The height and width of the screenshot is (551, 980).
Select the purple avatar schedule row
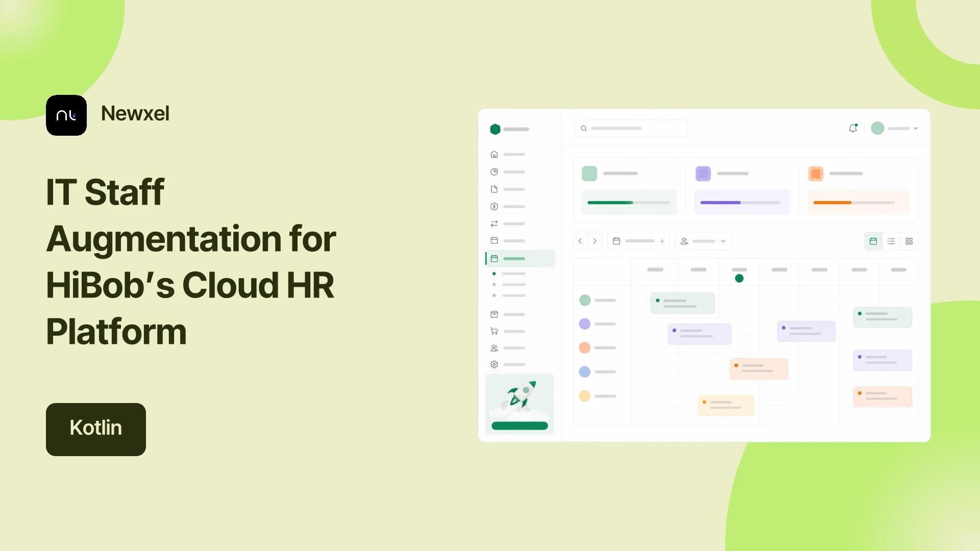coord(598,323)
